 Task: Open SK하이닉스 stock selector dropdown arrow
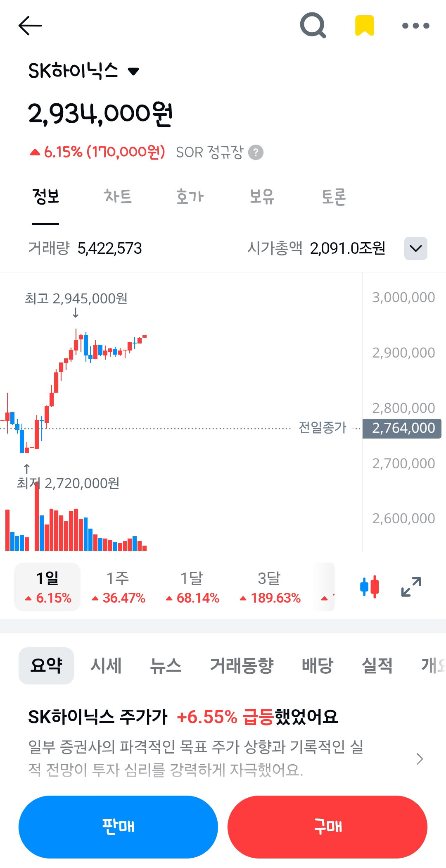pos(133,72)
